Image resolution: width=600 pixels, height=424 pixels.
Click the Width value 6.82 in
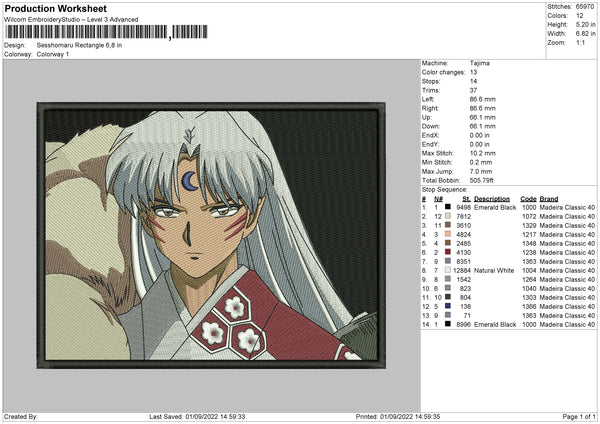(585, 34)
